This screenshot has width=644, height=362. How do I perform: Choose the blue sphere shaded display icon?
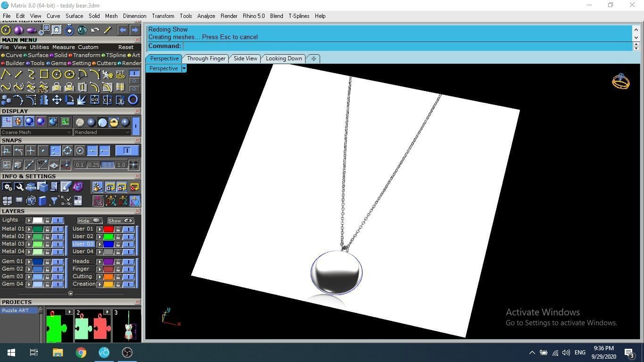tap(29, 122)
